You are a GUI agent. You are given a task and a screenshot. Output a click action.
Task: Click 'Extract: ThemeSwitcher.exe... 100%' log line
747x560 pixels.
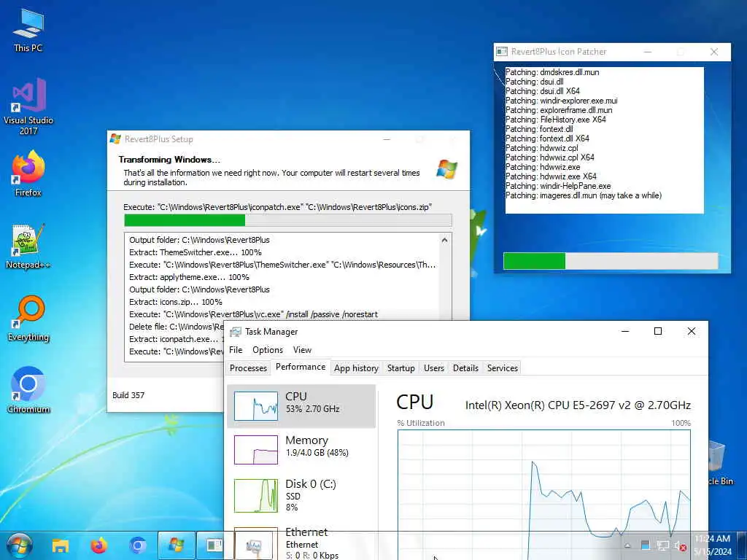196,252
